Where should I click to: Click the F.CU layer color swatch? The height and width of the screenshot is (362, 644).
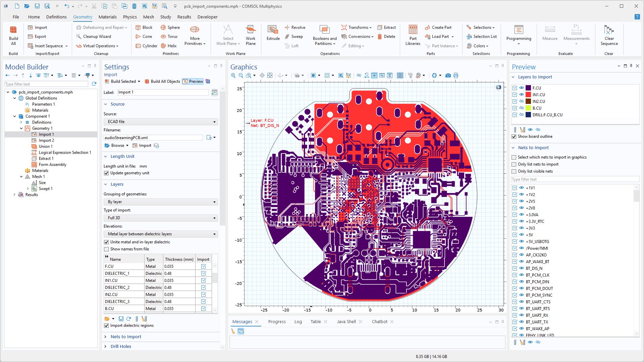tap(528, 88)
